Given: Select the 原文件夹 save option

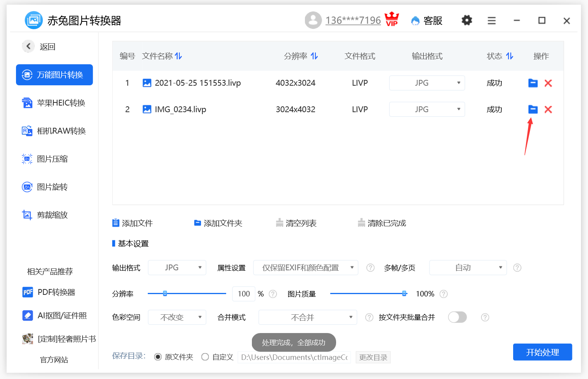Looking at the screenshot, I should (x=158, y=357).
